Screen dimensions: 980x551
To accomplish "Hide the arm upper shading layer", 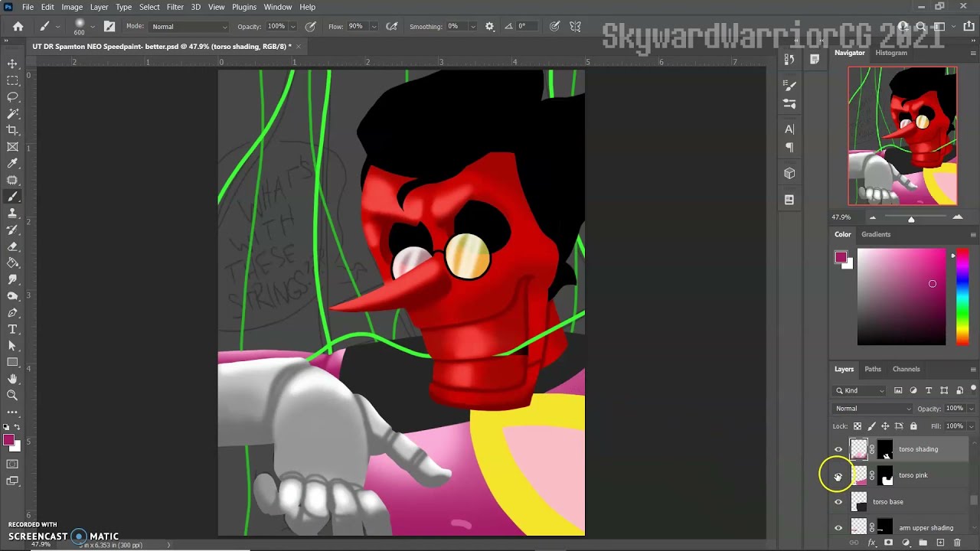I will (x=838, y=528).
